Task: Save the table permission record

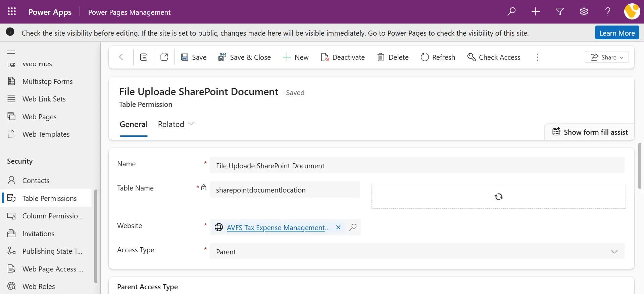Action: (194, 57)
